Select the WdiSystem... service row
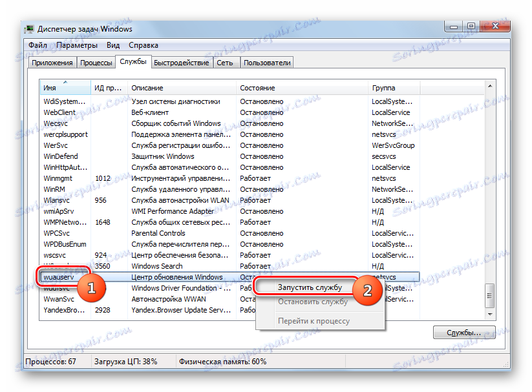Viewport: 532px width, 392px height. coord(229,101)
